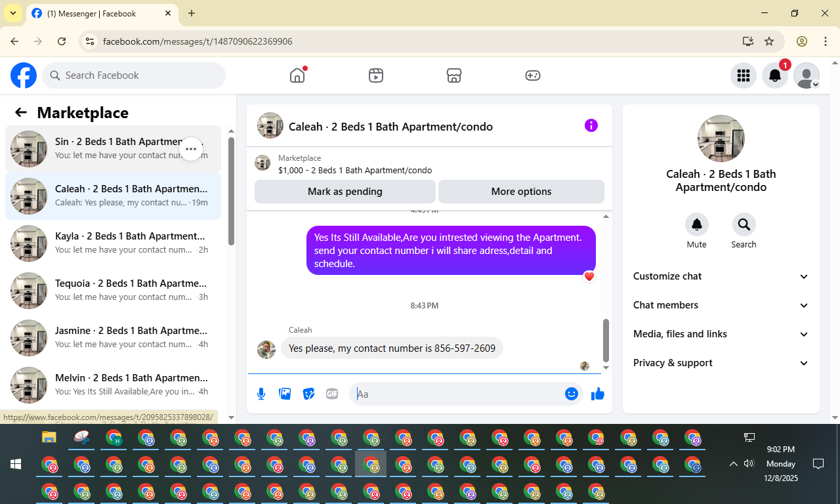
Task: Click the install app icon in the address bar
Action: 747,41
